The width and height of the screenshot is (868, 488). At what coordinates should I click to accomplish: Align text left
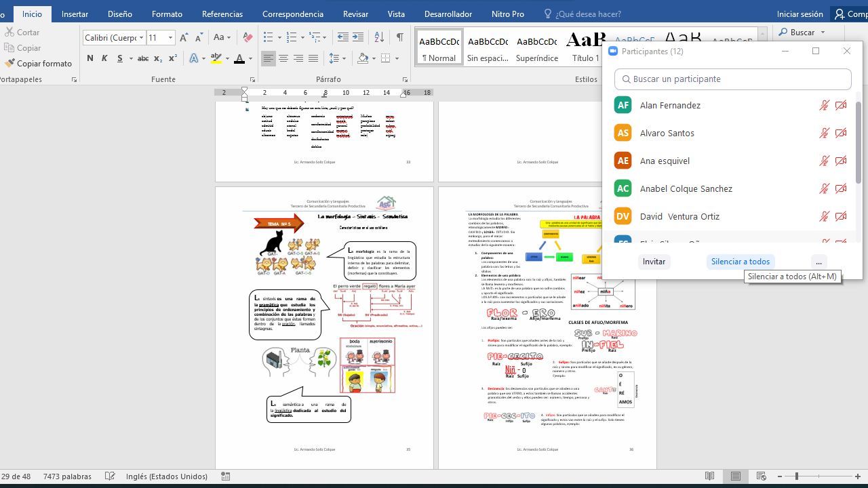(269, 58)
